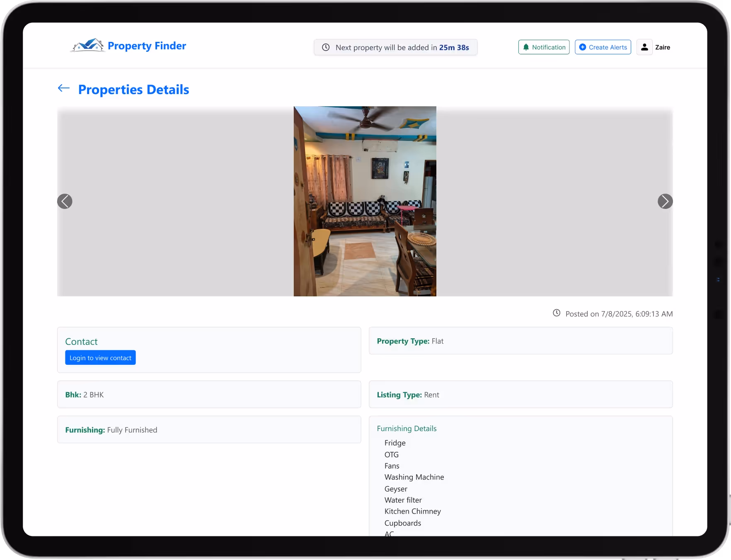Click the Property Finder house logo
The height and width of the screenshot is (560, 731).
tap(87, 45)
